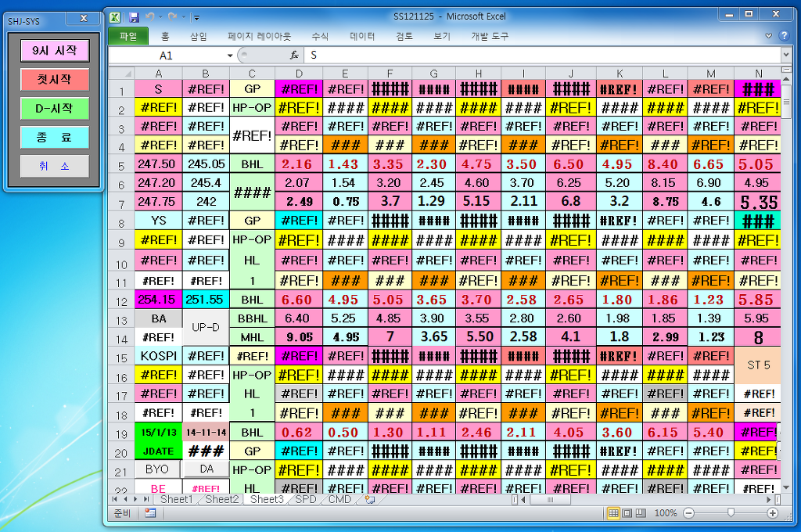Click zoom in plus button
This screenshot has width=801, height=532.
click(x=773, y=513)
